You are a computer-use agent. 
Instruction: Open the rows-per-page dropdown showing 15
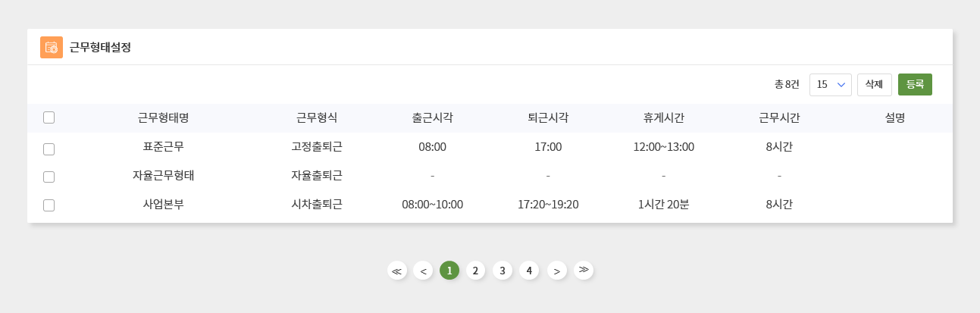[831, 85]
